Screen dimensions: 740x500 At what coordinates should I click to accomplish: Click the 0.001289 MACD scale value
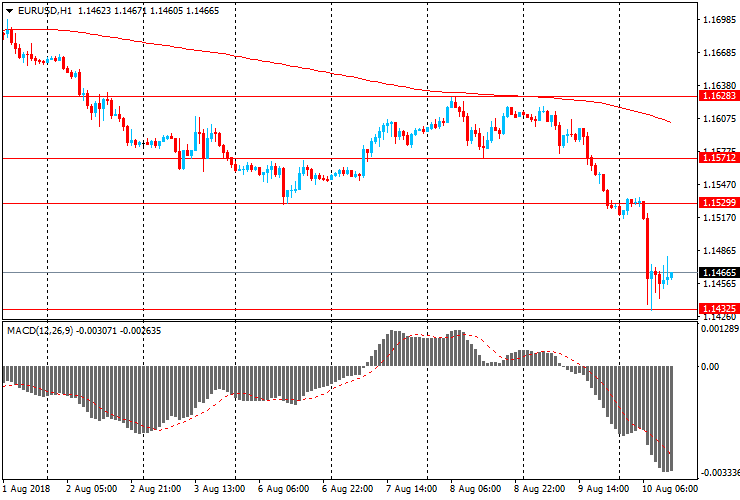[x=720, y=329]
